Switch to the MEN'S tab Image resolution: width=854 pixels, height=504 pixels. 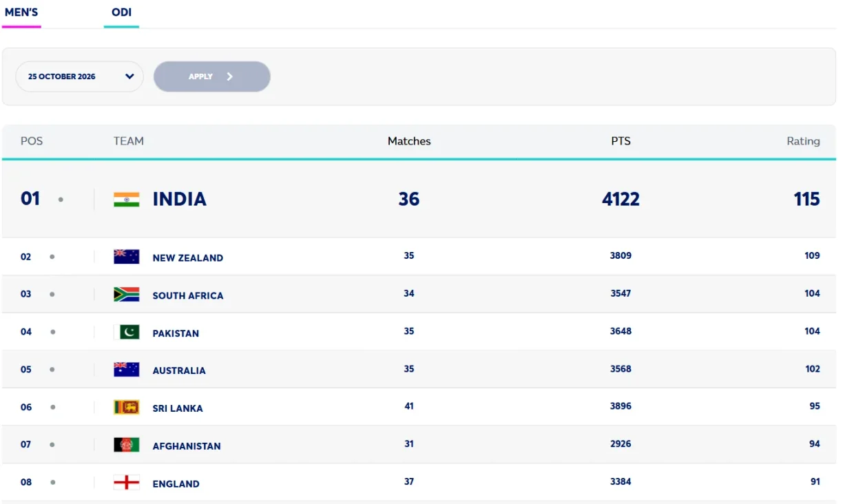pos(21,12)
